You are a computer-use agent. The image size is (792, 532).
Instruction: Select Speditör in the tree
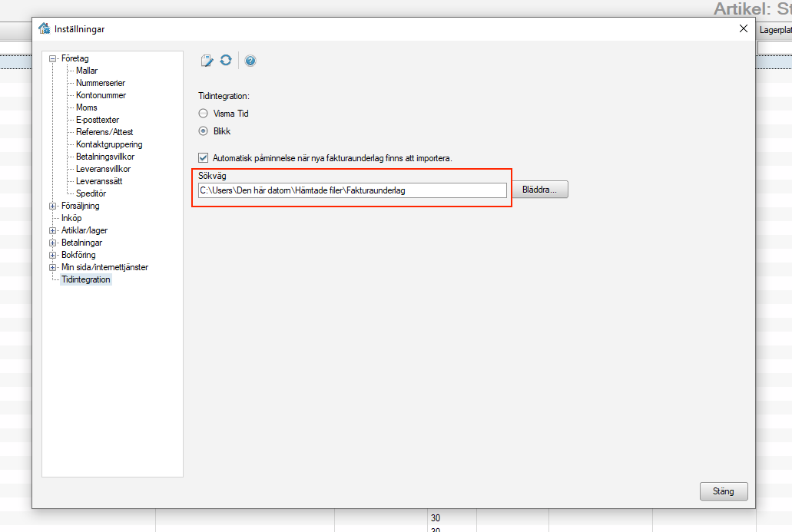point(91,193)
